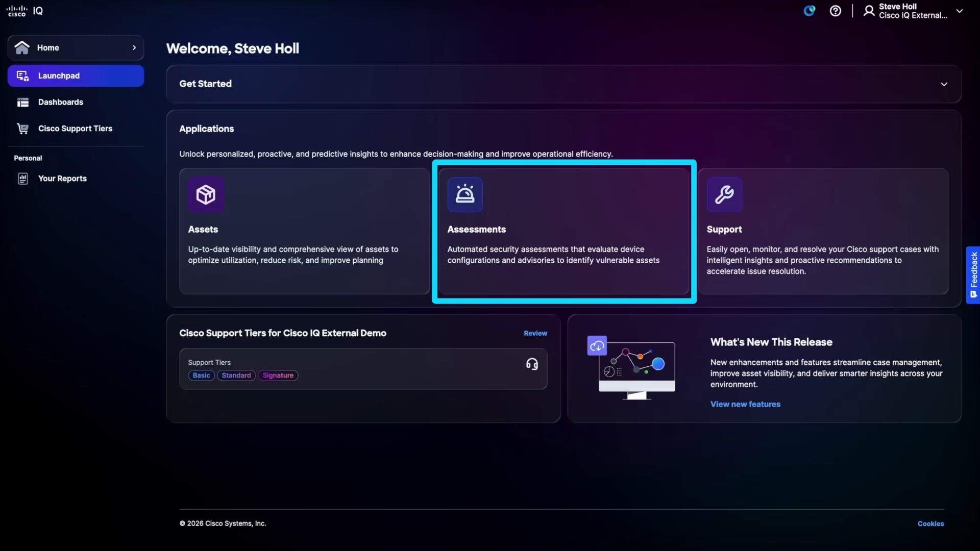
Task: Click the Assessments alarm bell icon
Action: pos(465,194)
